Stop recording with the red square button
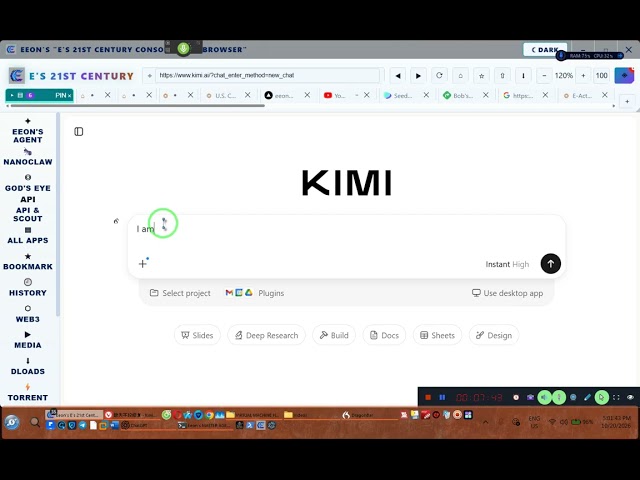640x480 pixels. point(428,397)
